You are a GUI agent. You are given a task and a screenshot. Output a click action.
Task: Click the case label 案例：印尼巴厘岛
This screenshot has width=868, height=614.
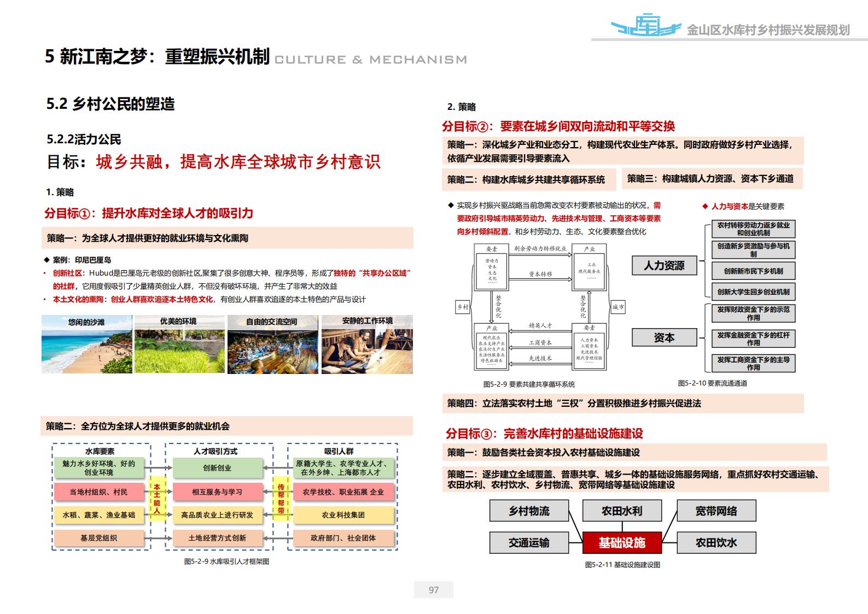[81, 260]
